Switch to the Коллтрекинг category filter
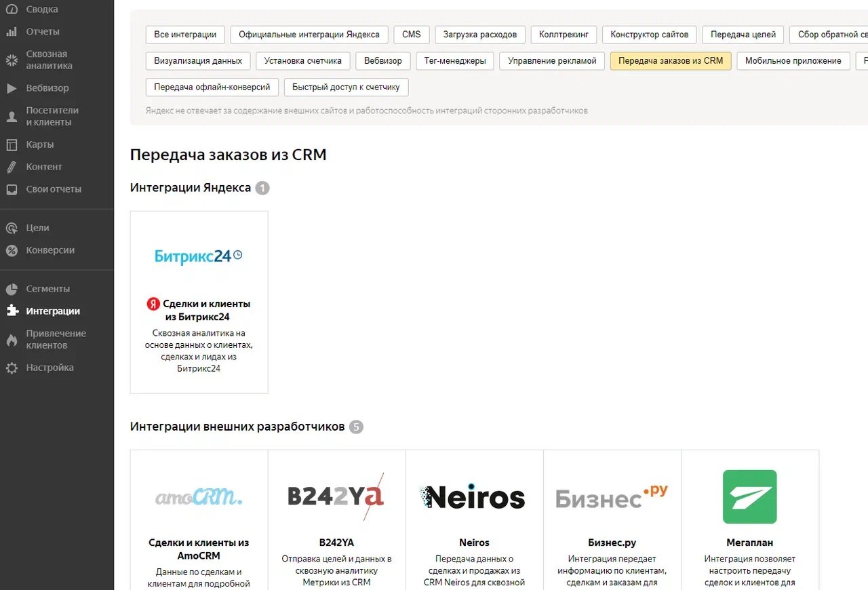 564,35
